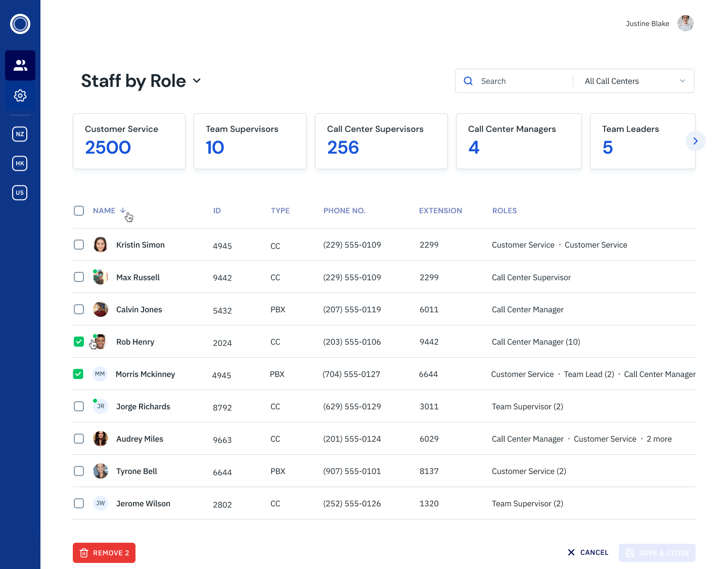Click the search magnifier icon
Screen dimensions: 728x569
click(468, 81)
